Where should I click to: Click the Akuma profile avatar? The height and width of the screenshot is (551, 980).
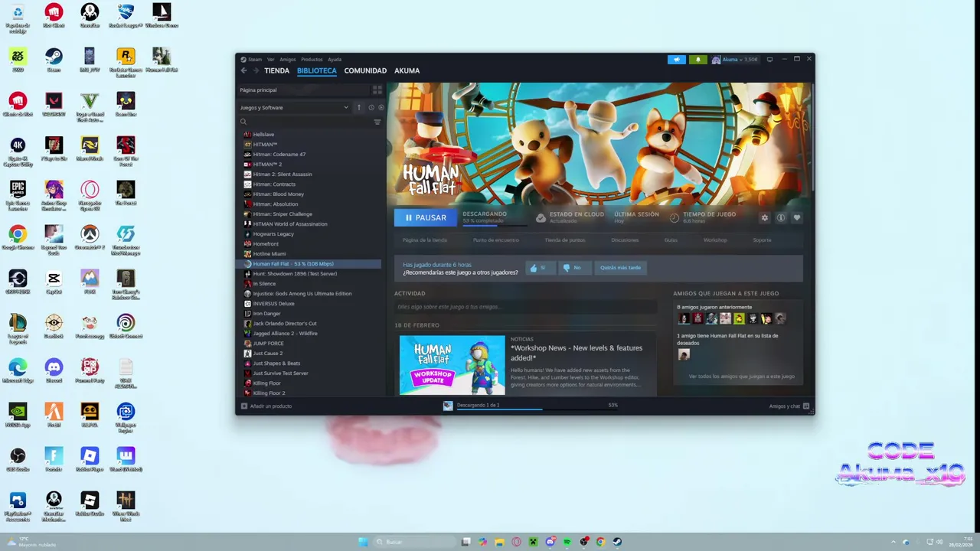tap(716, 59)
